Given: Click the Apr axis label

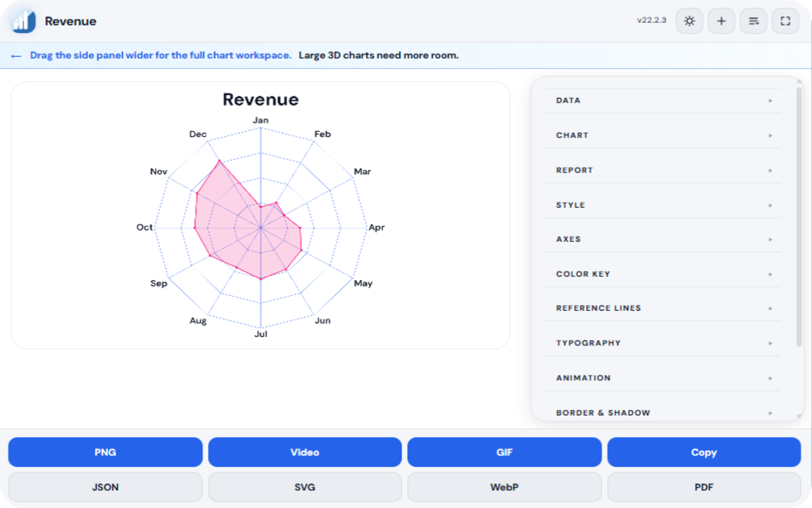Looking at the screenshot, I should coord(377,227).
